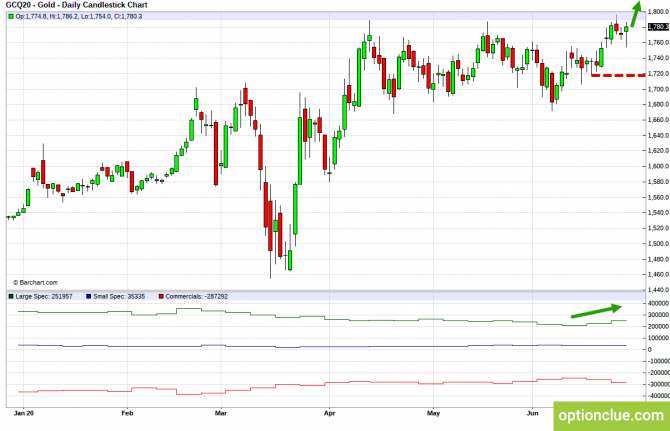Click the green square icon beside the OHLC readout
670x431 pixels.
11,17
